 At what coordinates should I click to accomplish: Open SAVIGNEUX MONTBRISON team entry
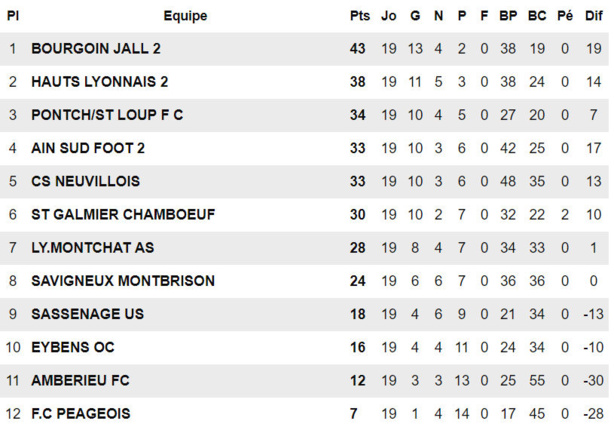coord(123,281)
